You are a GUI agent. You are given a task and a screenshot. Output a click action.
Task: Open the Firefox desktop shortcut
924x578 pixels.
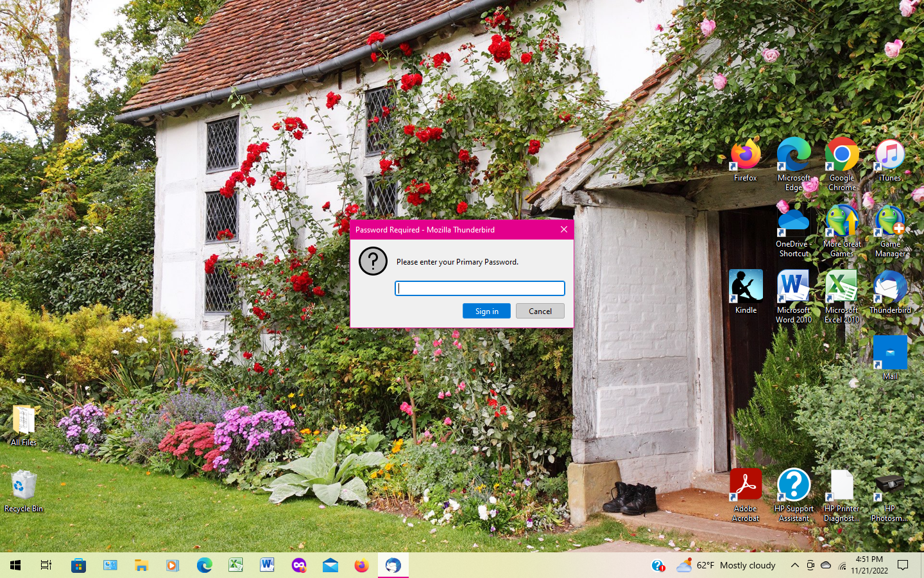(x=746, y=161)
